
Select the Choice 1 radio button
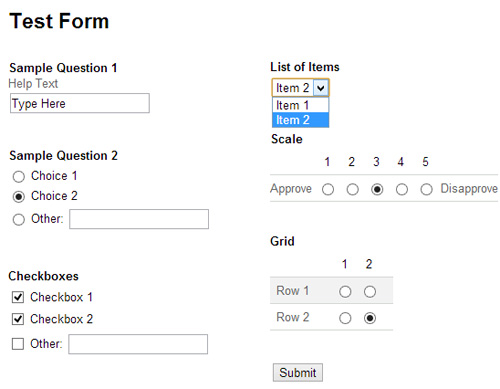(x=19, y=176)
